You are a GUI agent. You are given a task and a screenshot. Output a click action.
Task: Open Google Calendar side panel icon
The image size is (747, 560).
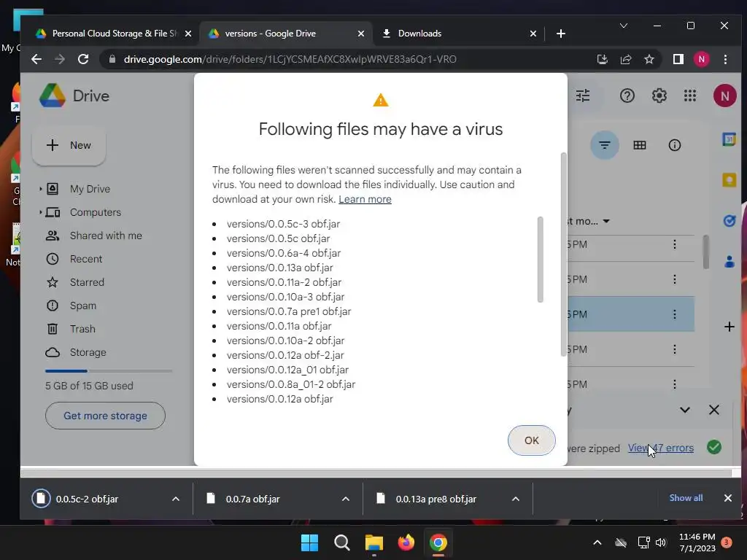point(729,139)
